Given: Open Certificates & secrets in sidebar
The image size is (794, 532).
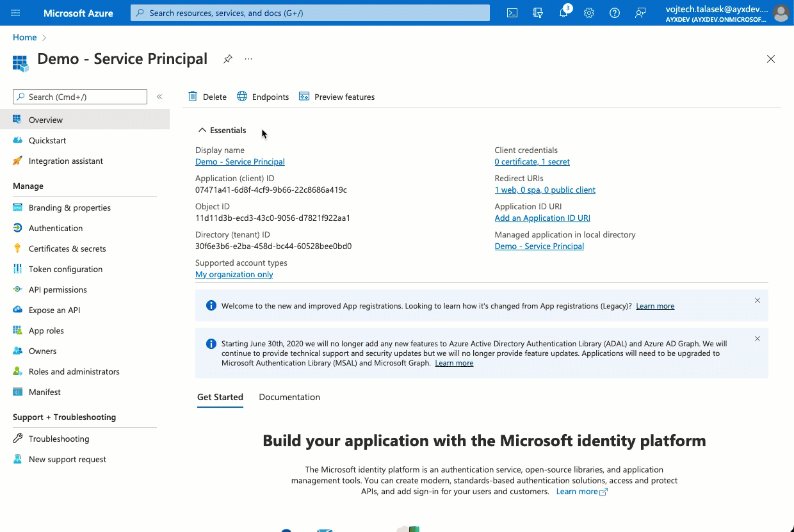Looking at the screenshot, I should 67,248.
